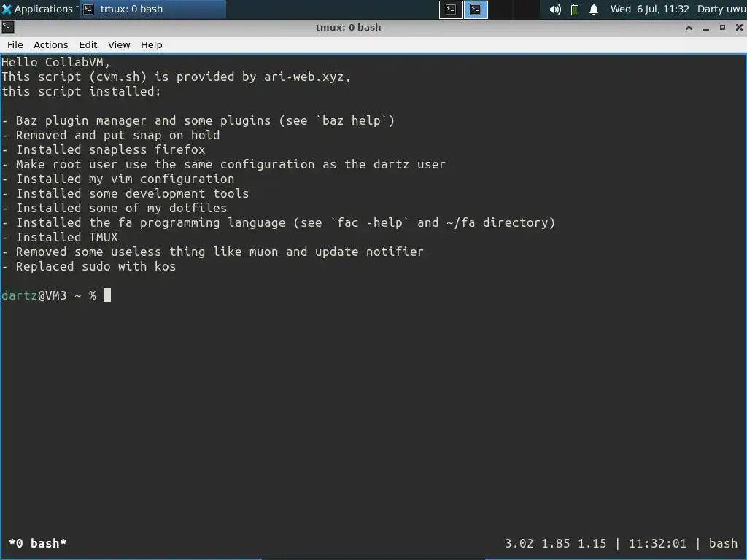Click 'Installed my vim configuration' line
Screen dimensions: 747x560
point(117,179)
